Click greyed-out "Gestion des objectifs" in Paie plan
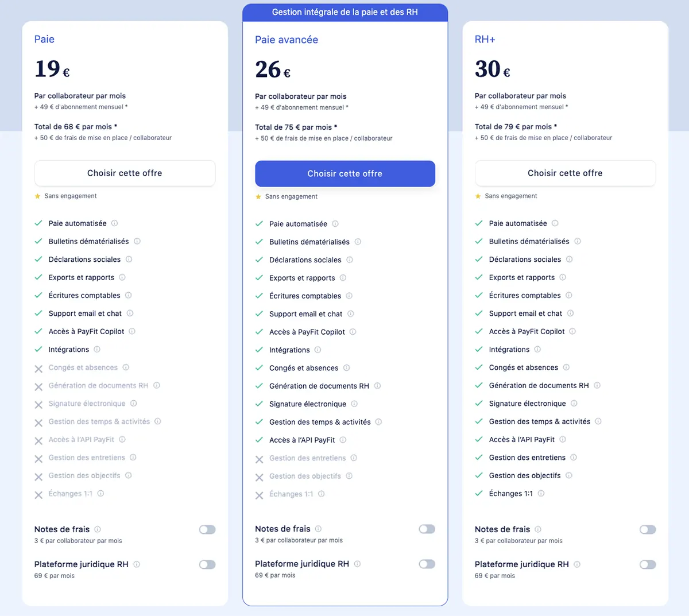This screenshot has height=616, width=689. point(84,475)
